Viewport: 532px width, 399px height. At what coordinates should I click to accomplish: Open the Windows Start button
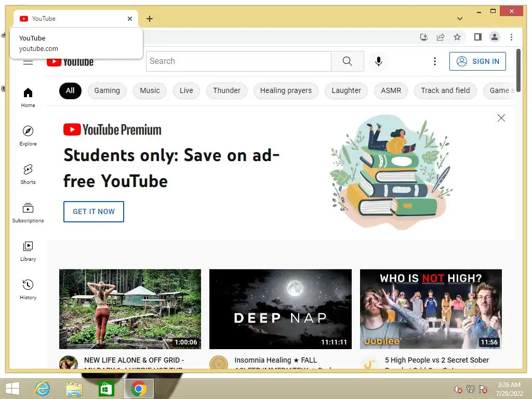tap(12, 389)
